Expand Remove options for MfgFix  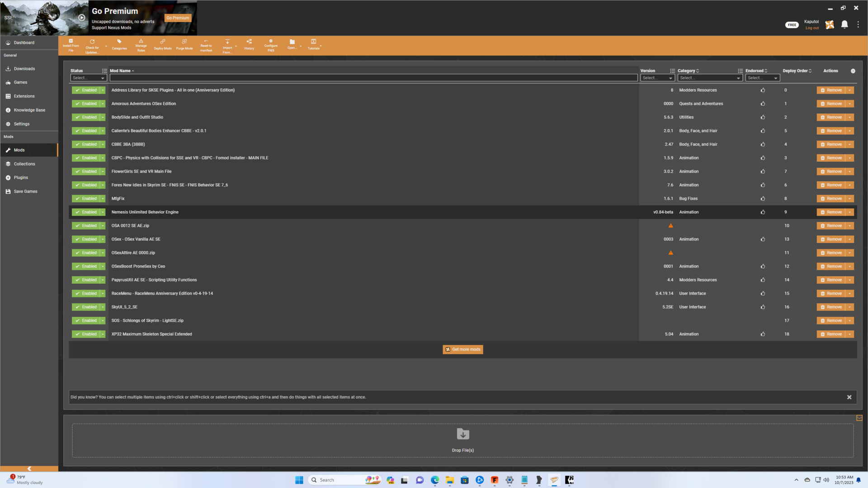tap(850, 198)
